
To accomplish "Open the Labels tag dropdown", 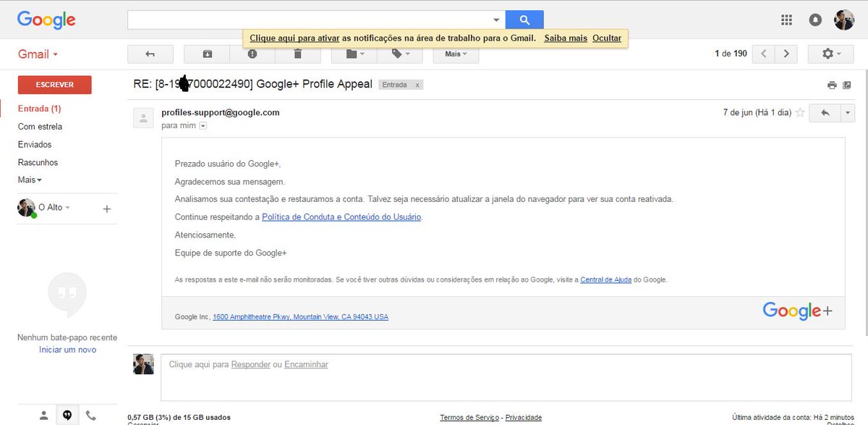I will 401,54.
